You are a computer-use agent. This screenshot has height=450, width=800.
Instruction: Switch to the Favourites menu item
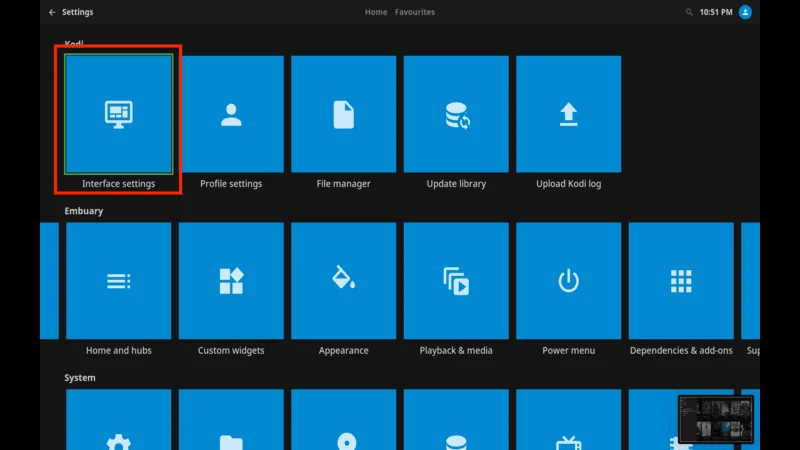415,12
